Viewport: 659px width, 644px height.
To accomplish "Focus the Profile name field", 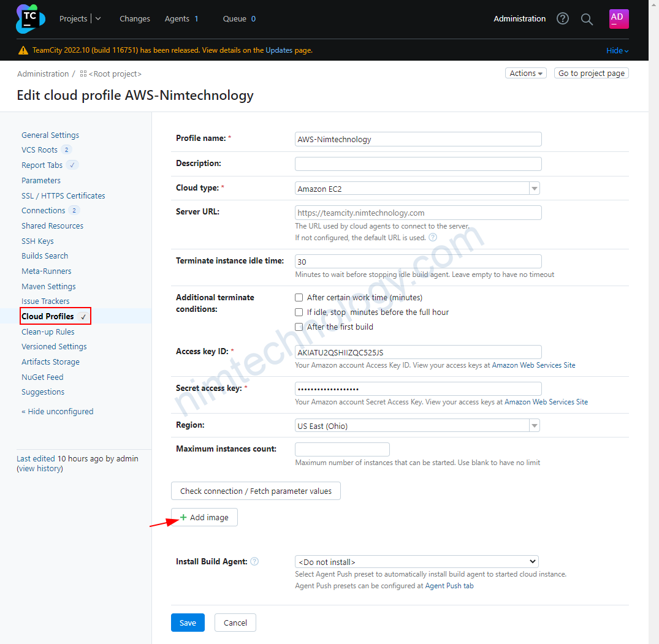I will pos(418,139).
